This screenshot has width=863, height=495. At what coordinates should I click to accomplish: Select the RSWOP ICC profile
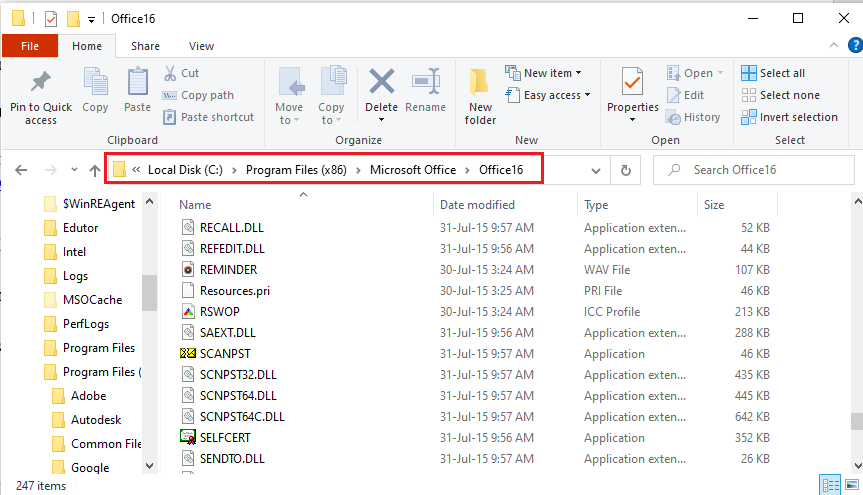tap(220, 312)
